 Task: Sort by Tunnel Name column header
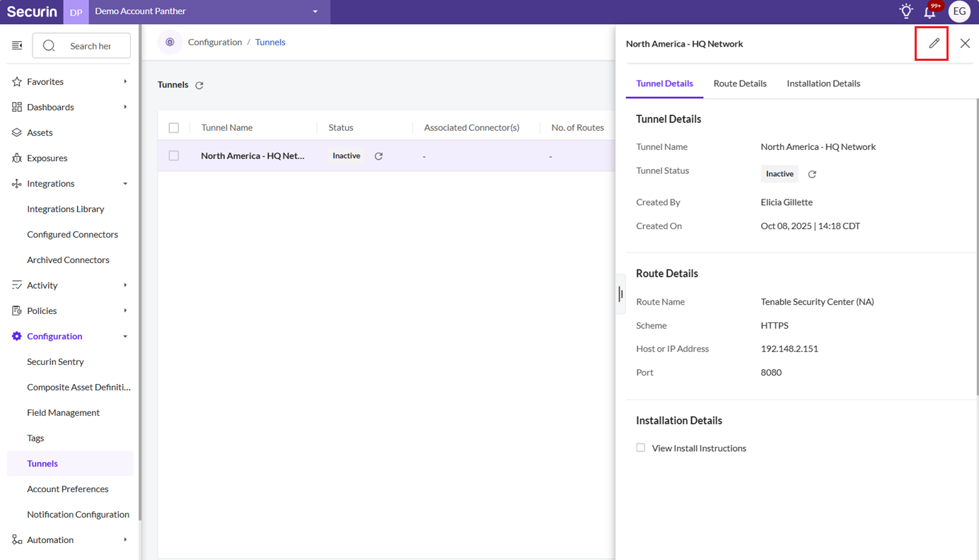[x=227, y=128]
